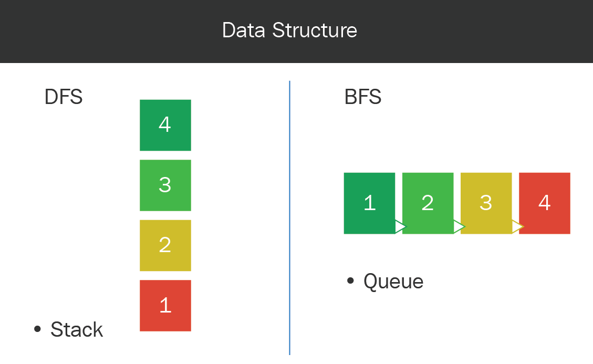593x364 pixels.
Task: Click the dark green stack box 4
Action: click(165, 125)
